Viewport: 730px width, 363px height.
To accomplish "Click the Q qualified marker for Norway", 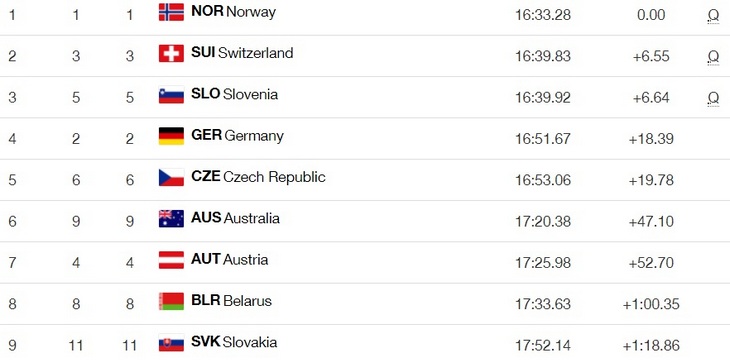I will pyautogui.click(x=713, y=16).
